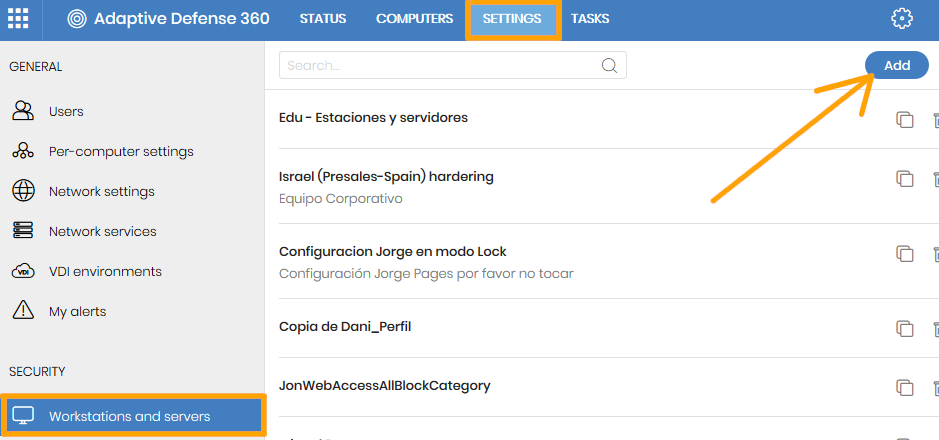Image resolution: width=939 pixels, height=440 pixels.
Task: Delete the Copia de Dani_Perfil profile
Action: coord(936,329)
